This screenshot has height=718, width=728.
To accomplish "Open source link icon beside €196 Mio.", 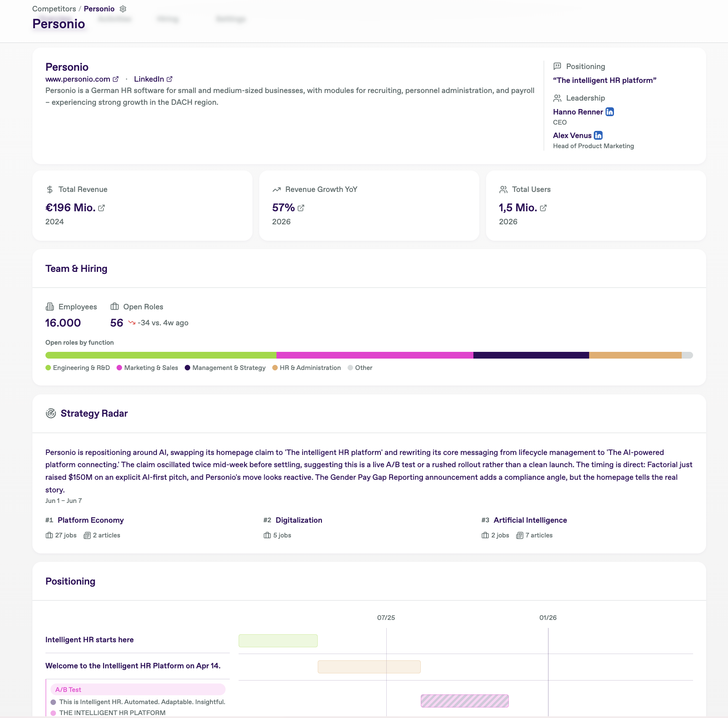I will point(101,208).
